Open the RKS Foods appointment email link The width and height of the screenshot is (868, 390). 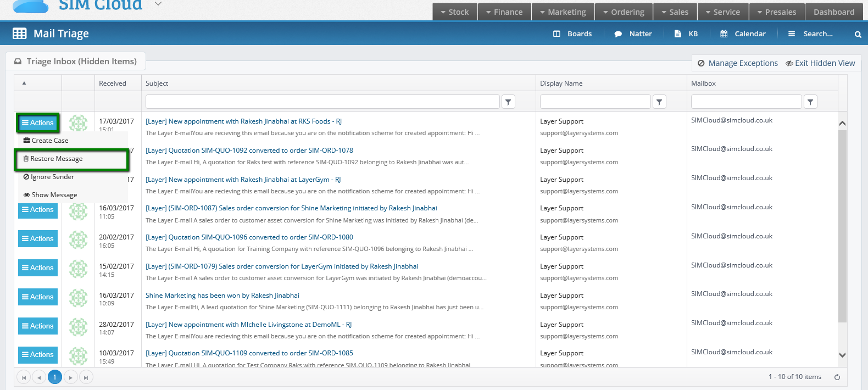pos(244,121)
